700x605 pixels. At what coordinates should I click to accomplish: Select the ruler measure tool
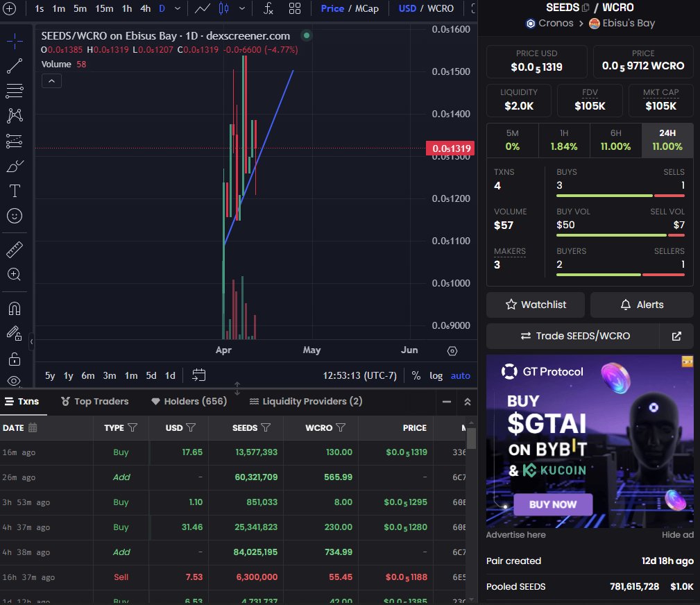click(x=15, y=250)
